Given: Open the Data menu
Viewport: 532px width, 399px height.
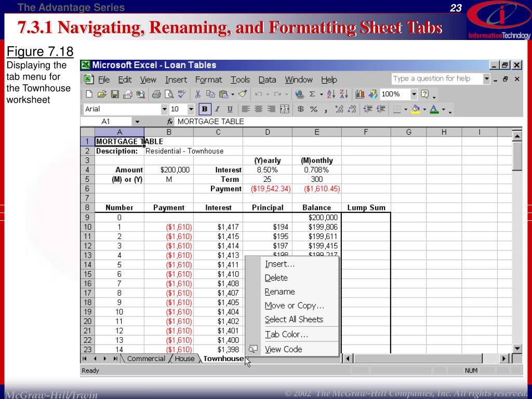Looking at the screenshot, I should click(x=267, y=79).
